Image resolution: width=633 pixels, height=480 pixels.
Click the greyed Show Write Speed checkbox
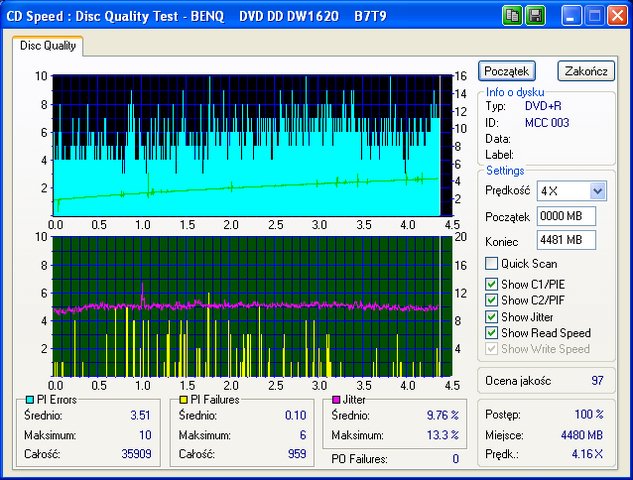coord(491,349)
